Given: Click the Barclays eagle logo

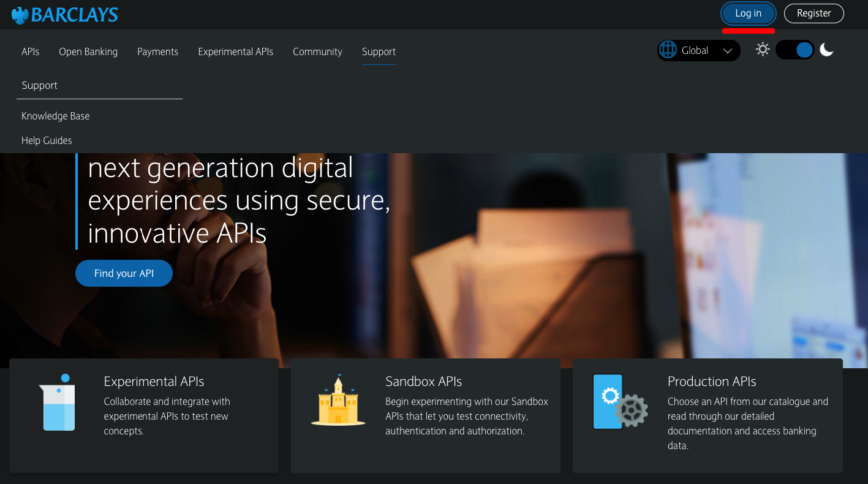Looking at the screenshot, I should point(20,15).
